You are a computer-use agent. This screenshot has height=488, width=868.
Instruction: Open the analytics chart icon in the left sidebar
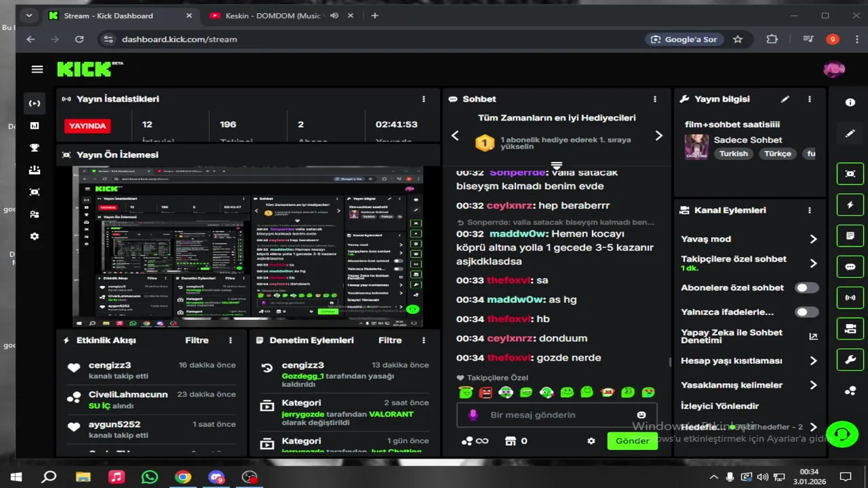point(35,125)
